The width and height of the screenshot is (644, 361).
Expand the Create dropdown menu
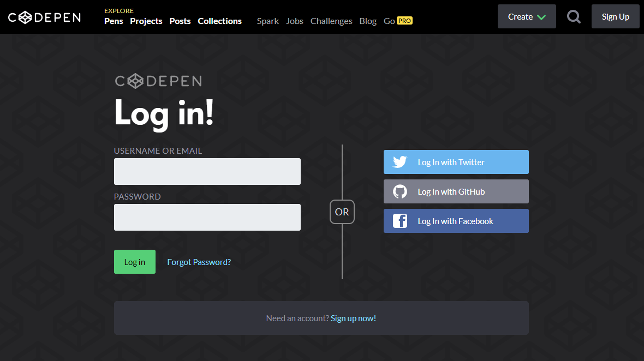[527, 17]
